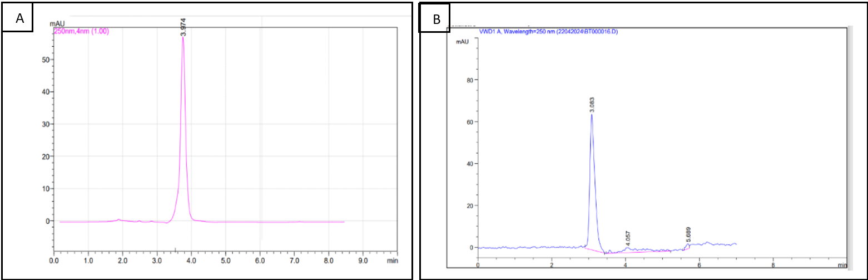
Task: Click the 50 tick on chart A's y-axis
Action: [x=45, y=60]
